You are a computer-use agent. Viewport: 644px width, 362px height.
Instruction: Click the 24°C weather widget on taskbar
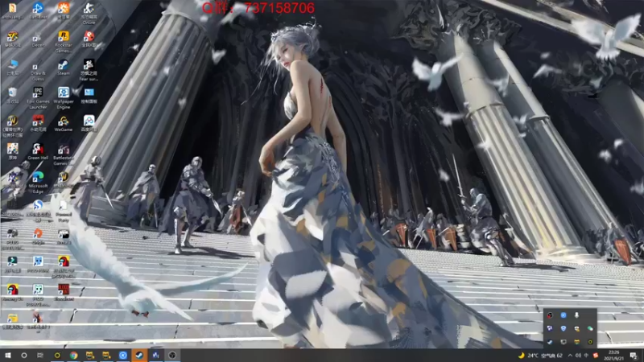pyautogui.click(x=540, y=356)
